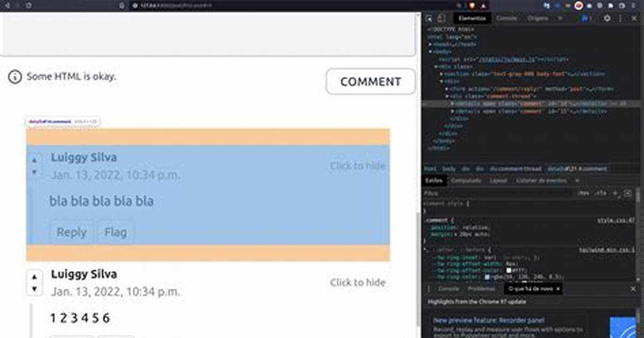Open the tailwind.min.css source link

coord(607,250)
